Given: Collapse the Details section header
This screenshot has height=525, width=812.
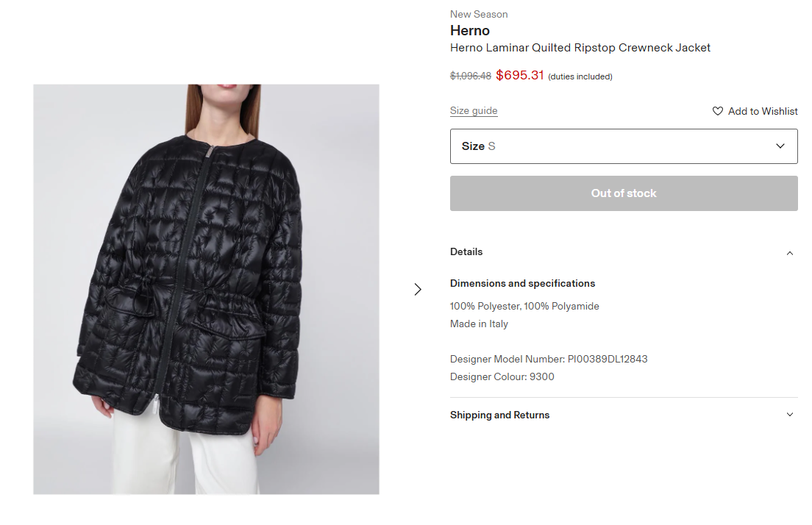Looking at the screenshot, I should pos(624,252).
